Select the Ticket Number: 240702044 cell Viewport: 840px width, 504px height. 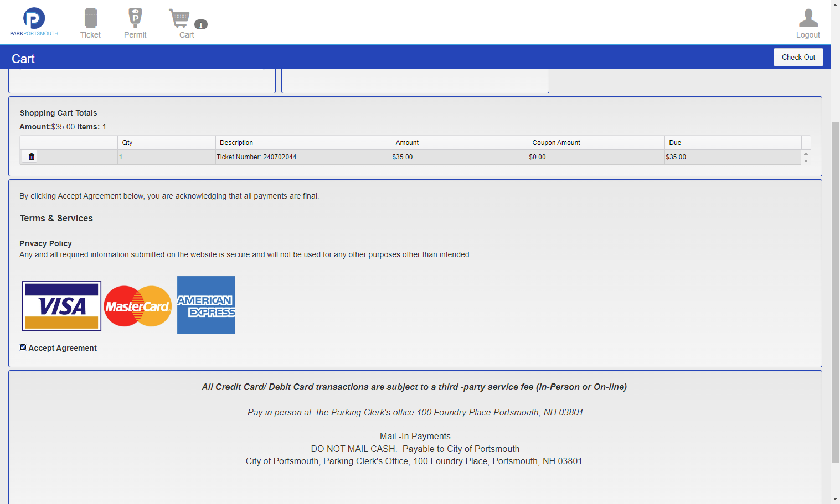(x=303, y=157)
